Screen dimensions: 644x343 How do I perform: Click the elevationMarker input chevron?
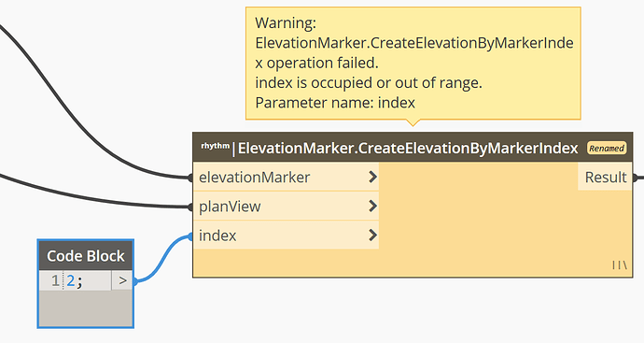click(x=372, y=177)
